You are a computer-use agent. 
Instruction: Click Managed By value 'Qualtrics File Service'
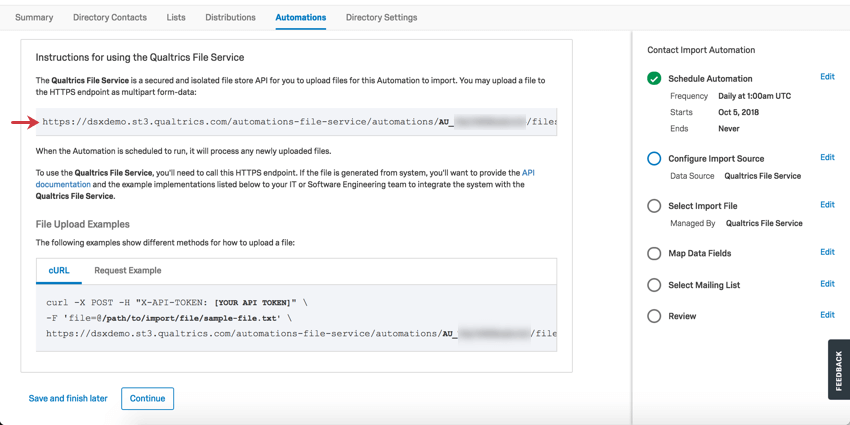point(764,223)
